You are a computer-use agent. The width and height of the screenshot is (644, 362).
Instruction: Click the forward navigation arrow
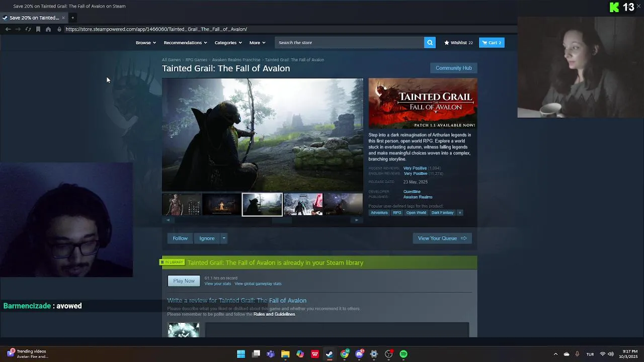(x=18, y=29)
